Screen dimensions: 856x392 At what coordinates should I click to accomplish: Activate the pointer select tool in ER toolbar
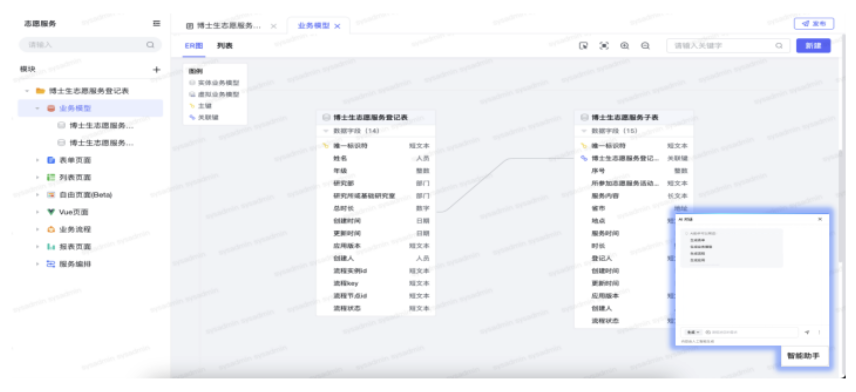pyautogui.click(x=583, y=46)
